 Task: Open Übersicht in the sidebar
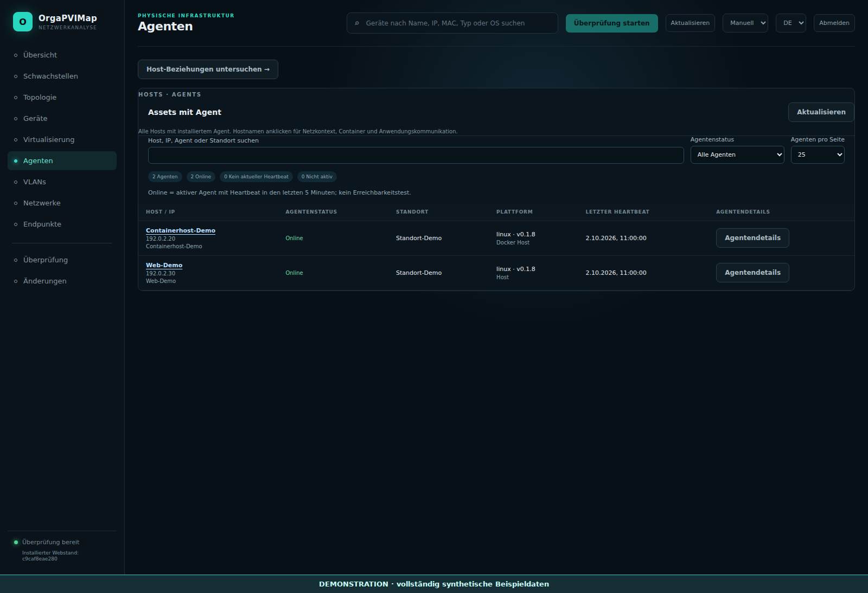click(62, 55)
